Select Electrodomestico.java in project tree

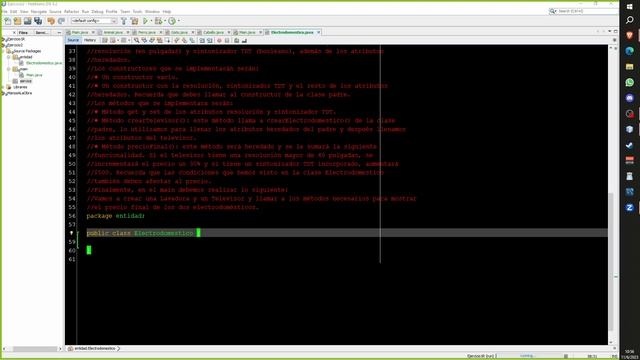(44, 63)
